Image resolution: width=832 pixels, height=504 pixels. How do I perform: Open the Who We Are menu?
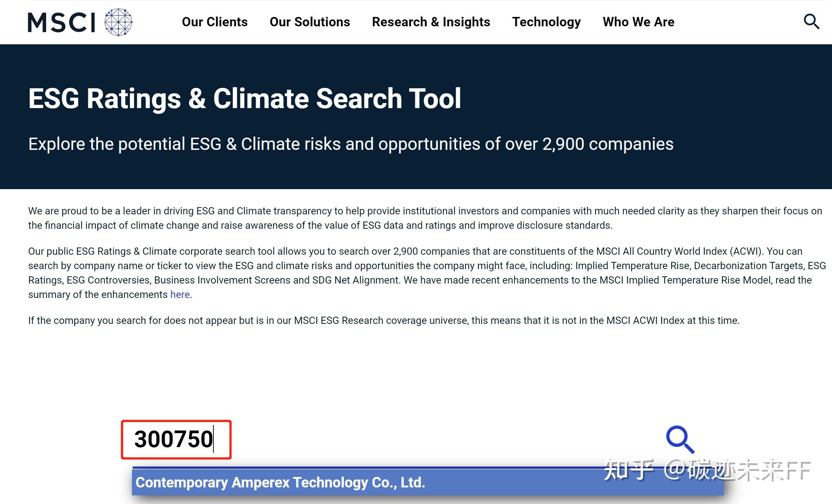(638, 22)
